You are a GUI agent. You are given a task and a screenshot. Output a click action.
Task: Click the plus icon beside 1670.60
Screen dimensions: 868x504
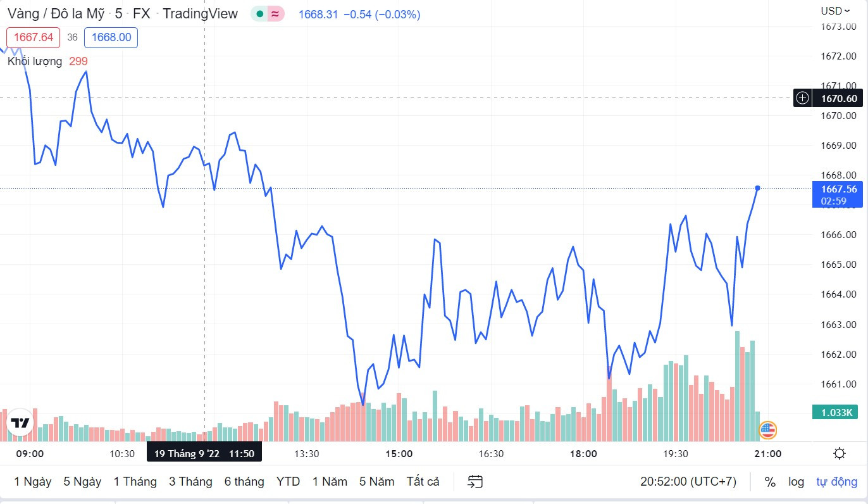(802, 98)
